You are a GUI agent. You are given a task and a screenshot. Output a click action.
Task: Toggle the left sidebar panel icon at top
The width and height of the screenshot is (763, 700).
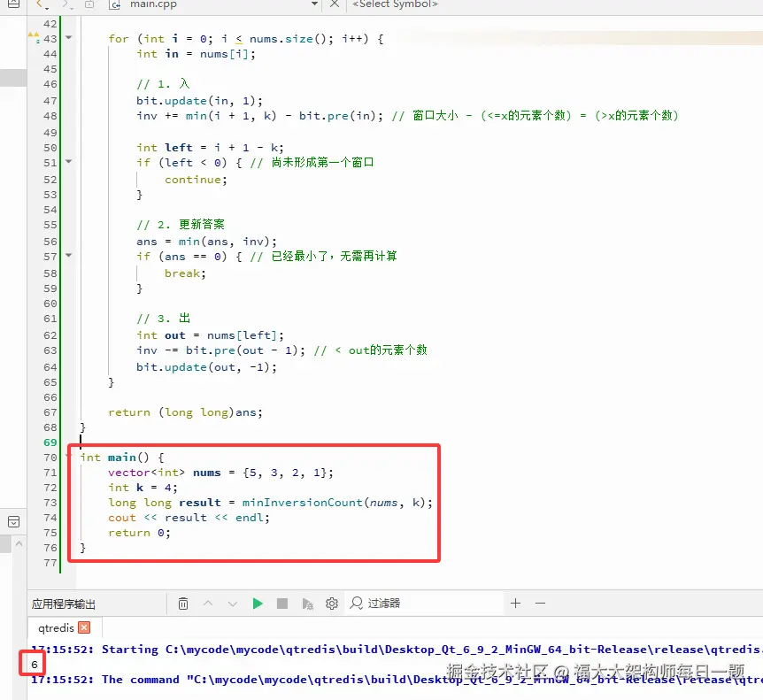(13, 4)
